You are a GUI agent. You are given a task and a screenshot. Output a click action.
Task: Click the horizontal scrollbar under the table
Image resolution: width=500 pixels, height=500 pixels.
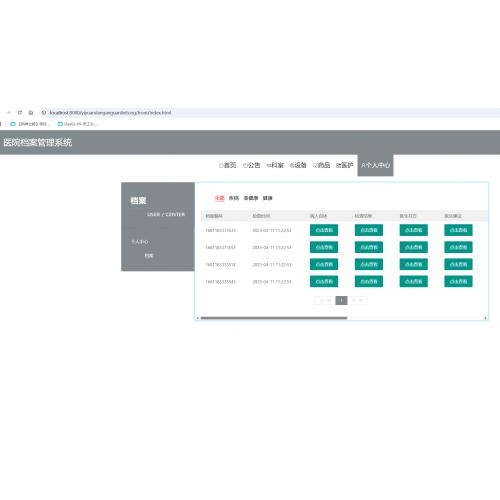pos(274,318)
